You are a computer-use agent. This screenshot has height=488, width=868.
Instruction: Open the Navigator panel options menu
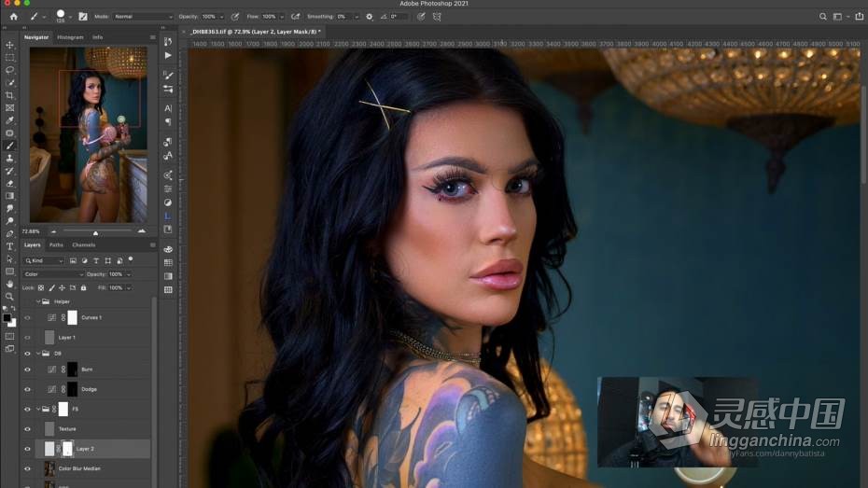(153, 37)
